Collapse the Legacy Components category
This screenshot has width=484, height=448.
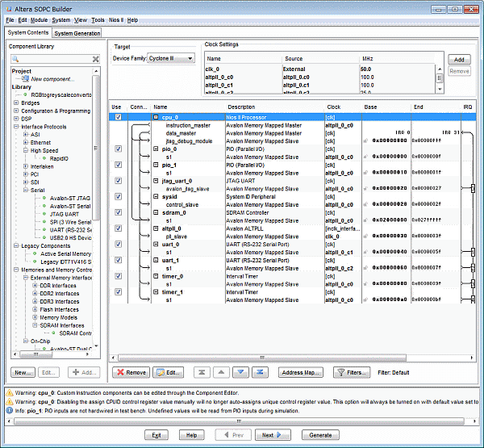[16, 245]
